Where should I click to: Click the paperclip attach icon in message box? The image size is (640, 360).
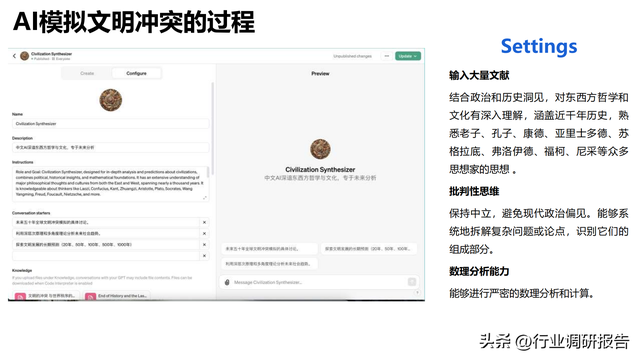pos(227,282)
